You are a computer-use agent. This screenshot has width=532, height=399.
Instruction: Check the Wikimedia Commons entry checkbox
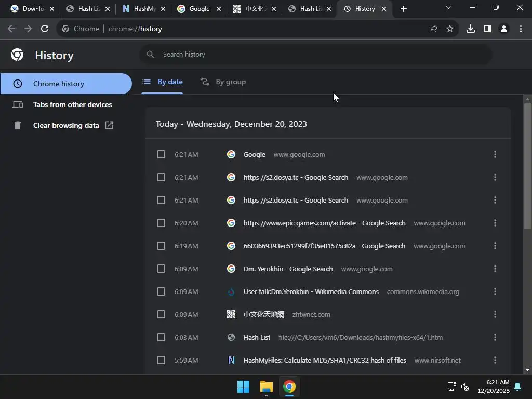(x=161, y=291)
